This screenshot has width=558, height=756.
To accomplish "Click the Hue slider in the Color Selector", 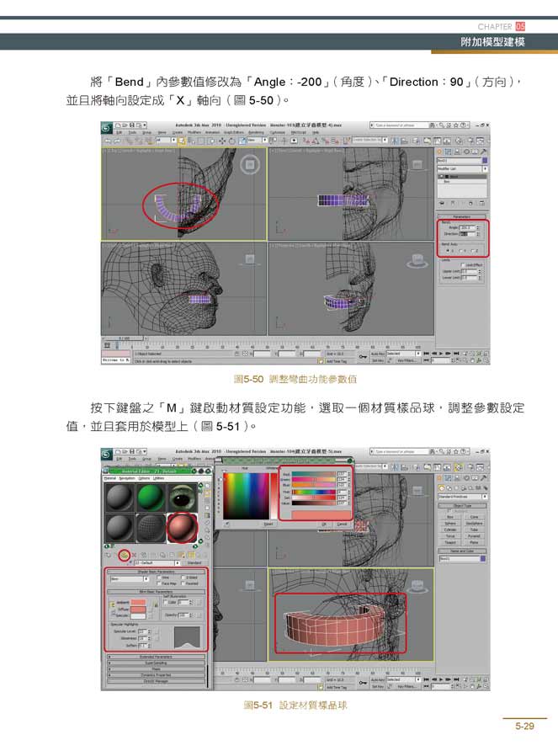I will tap(314, 492).
